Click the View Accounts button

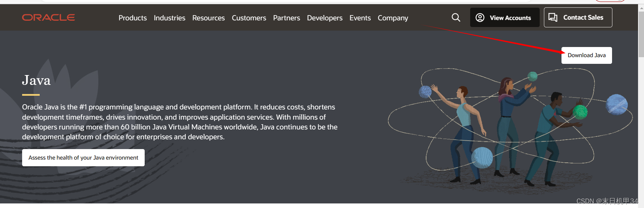[505, 18]
